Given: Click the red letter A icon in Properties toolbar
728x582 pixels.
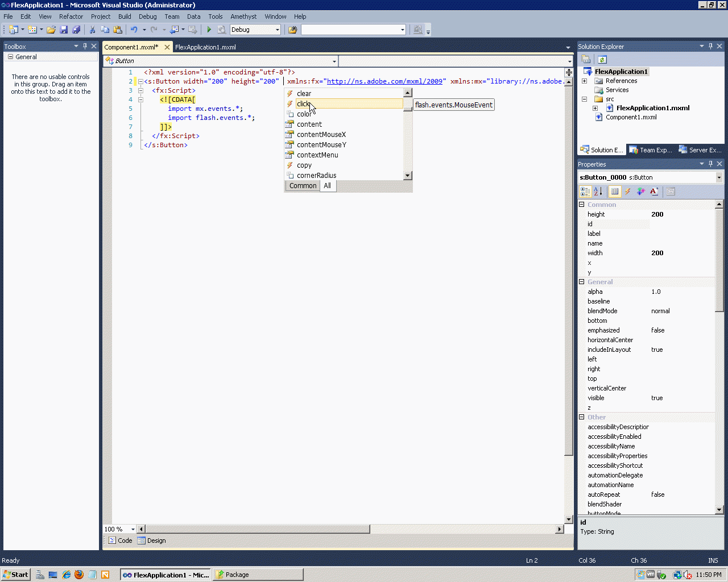Looking at the screenshot, I should (x=654, y=192).
